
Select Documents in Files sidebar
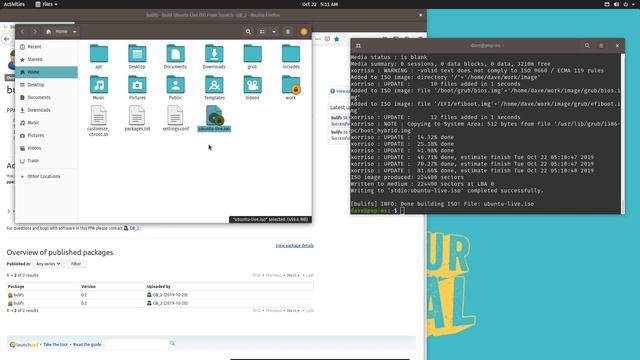click(x=46, y=98)
